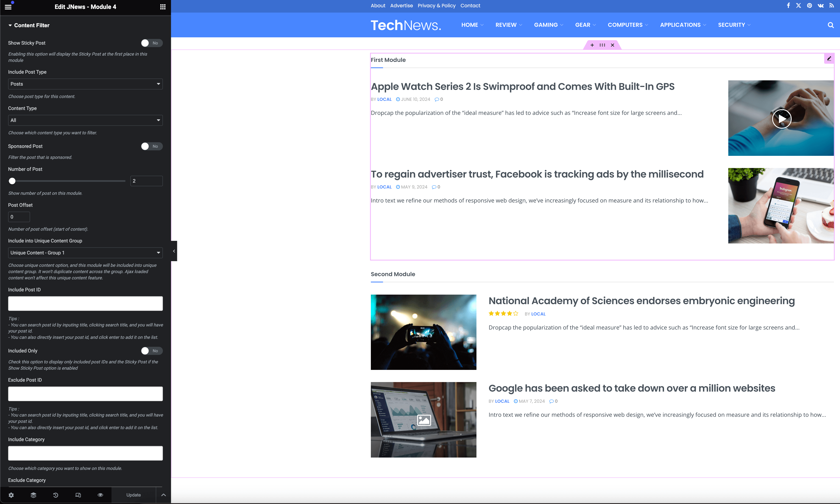Click the edit pencil on First Module
840x504 pixels.
(x=829, y=58)
